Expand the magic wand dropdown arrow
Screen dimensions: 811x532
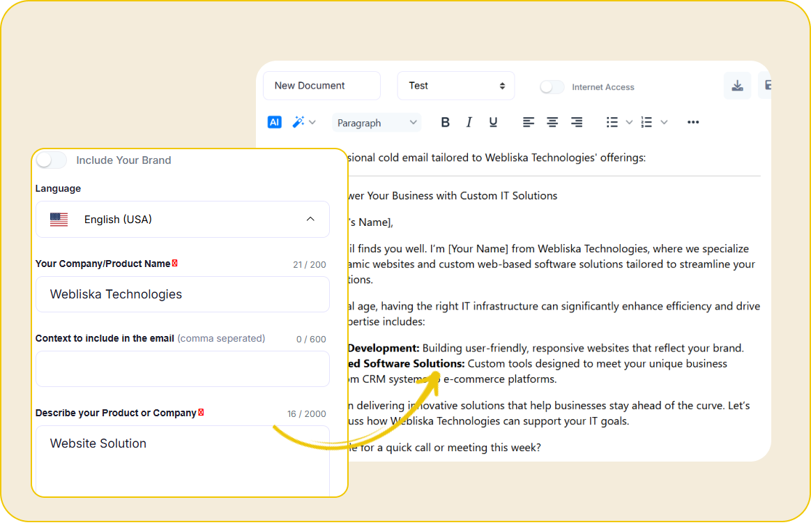pos(312,123)
